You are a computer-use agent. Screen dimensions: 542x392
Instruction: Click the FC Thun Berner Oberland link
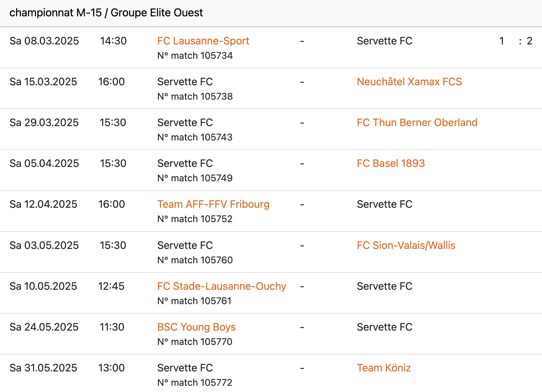pos(417,122)
